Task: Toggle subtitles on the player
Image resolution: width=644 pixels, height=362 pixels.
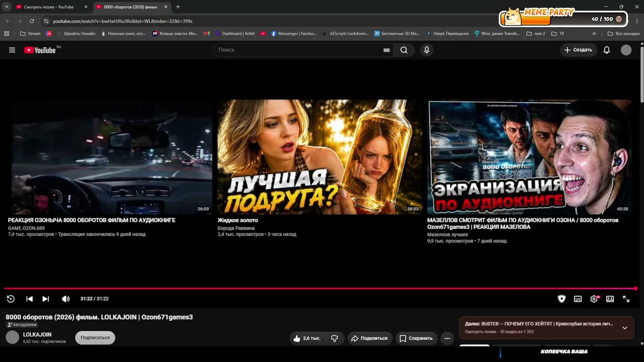Action: pos(578,299)
